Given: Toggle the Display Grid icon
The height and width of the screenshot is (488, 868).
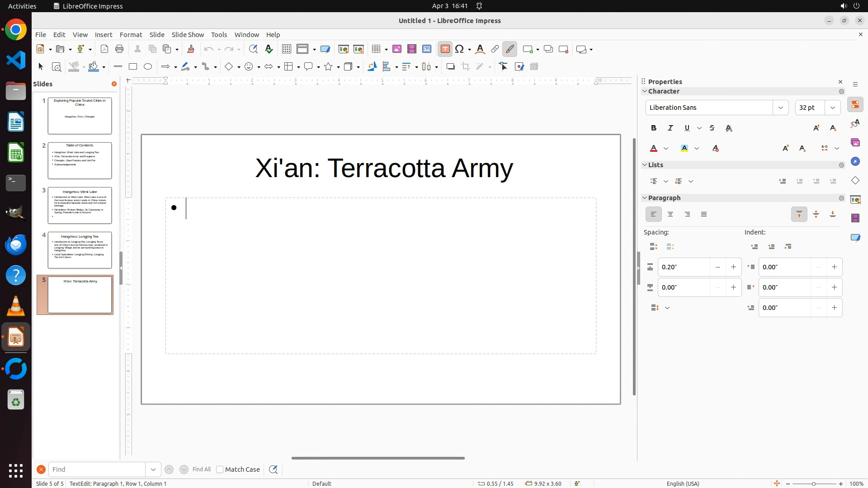Looking at the screenshot, I should pos(286,49).
